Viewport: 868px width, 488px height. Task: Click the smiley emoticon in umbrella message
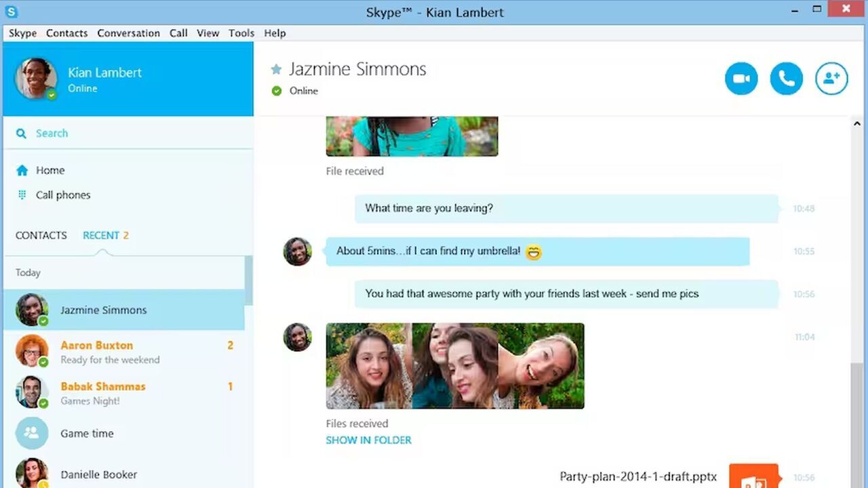pyautogui.click(x=534, y=252)
